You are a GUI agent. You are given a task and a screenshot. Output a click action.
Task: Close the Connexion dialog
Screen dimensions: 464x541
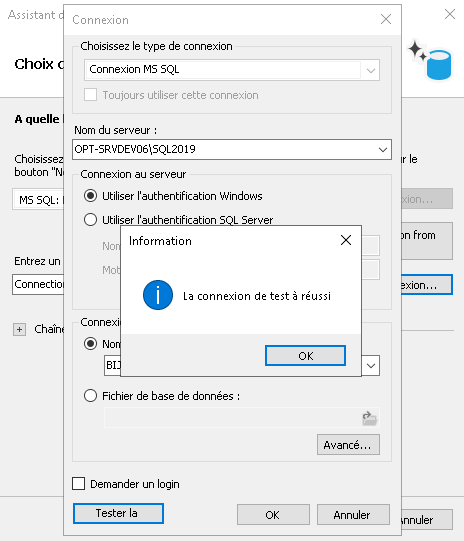tap(386, 19)
